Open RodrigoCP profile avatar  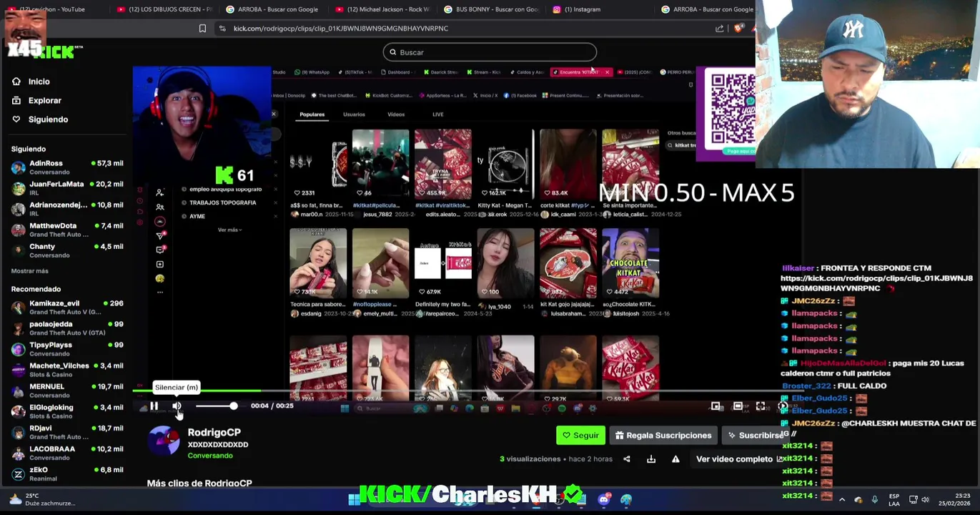164,441
